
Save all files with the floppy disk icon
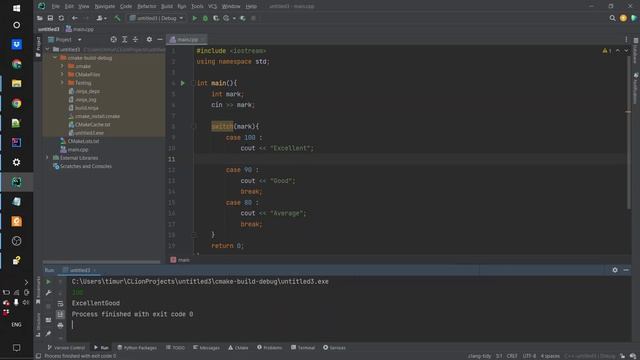tap(50, 18)
